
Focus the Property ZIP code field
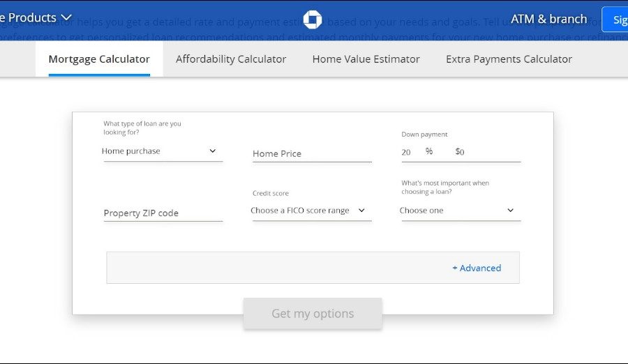[163, 213]
